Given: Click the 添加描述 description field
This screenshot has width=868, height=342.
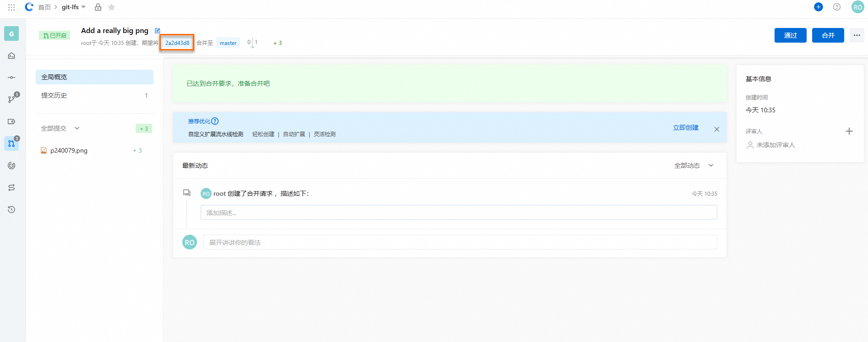Looking at the screenshot, I should 459,212.
